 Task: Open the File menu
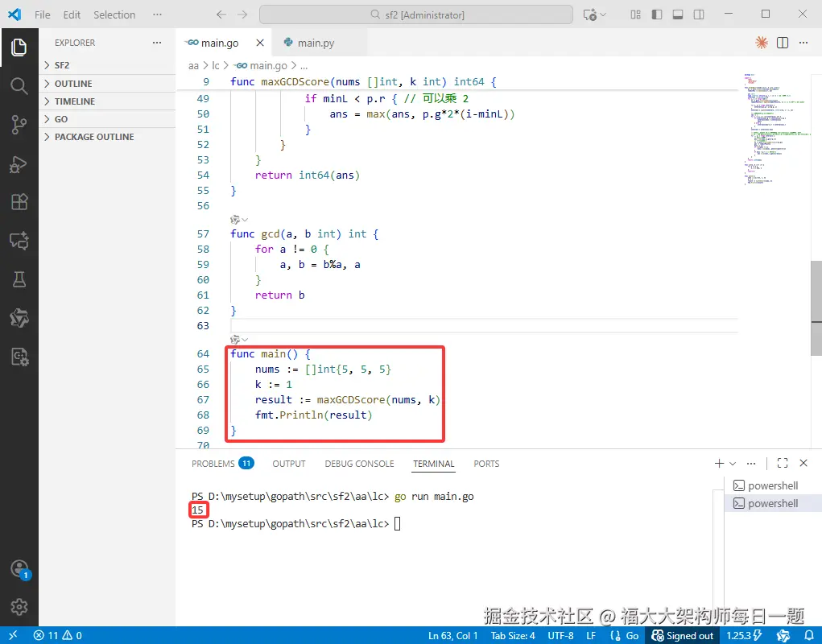(x=43, y=14)
